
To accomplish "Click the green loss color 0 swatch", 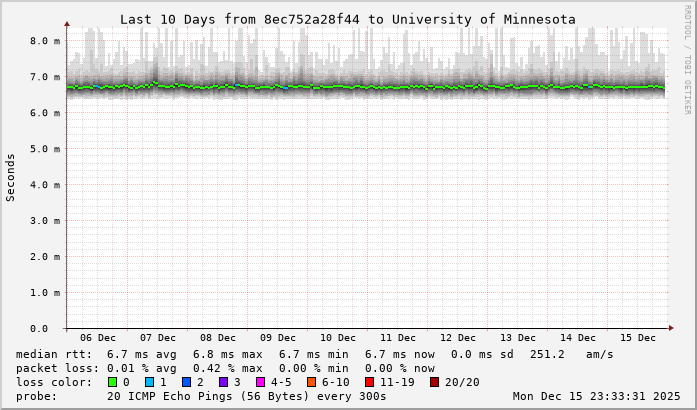I will 112,382.
